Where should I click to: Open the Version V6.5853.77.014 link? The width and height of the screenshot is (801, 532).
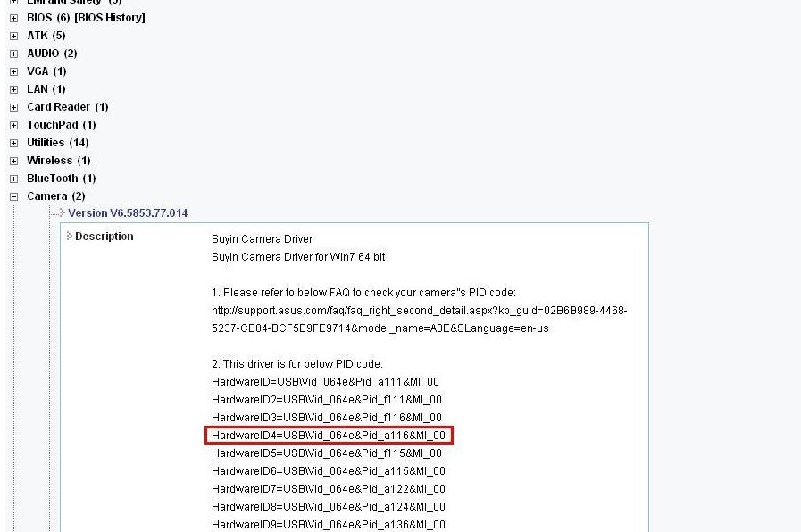(x=128, y=213)
